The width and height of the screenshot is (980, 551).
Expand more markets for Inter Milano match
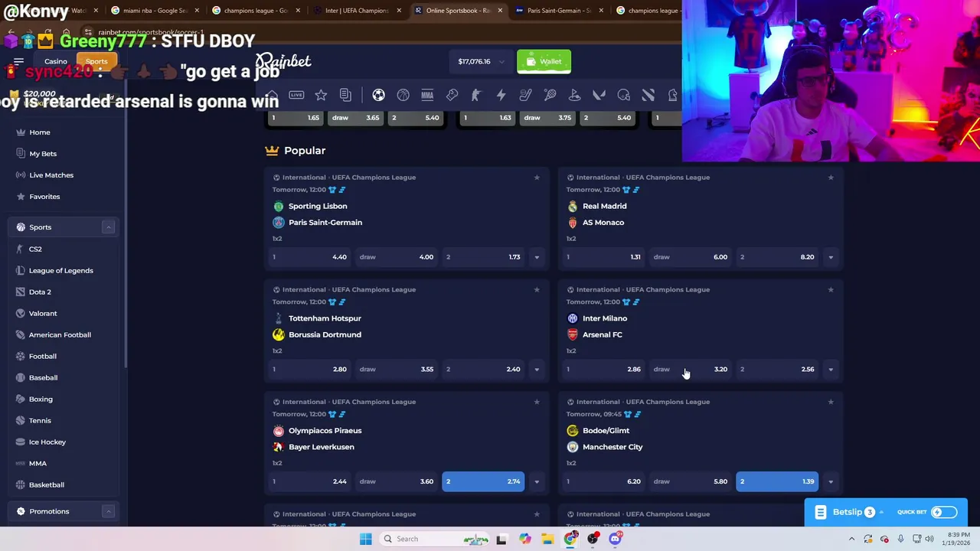831,370
